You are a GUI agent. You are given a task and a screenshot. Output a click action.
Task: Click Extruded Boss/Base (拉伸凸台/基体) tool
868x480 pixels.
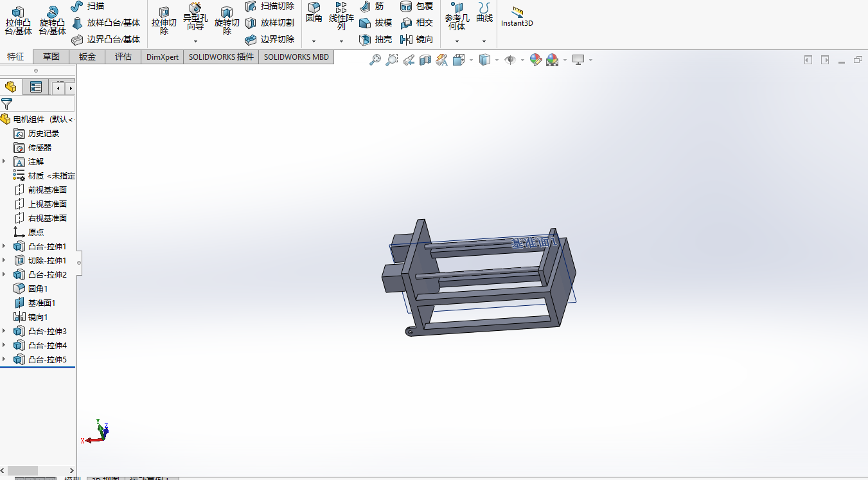(18, 21)
